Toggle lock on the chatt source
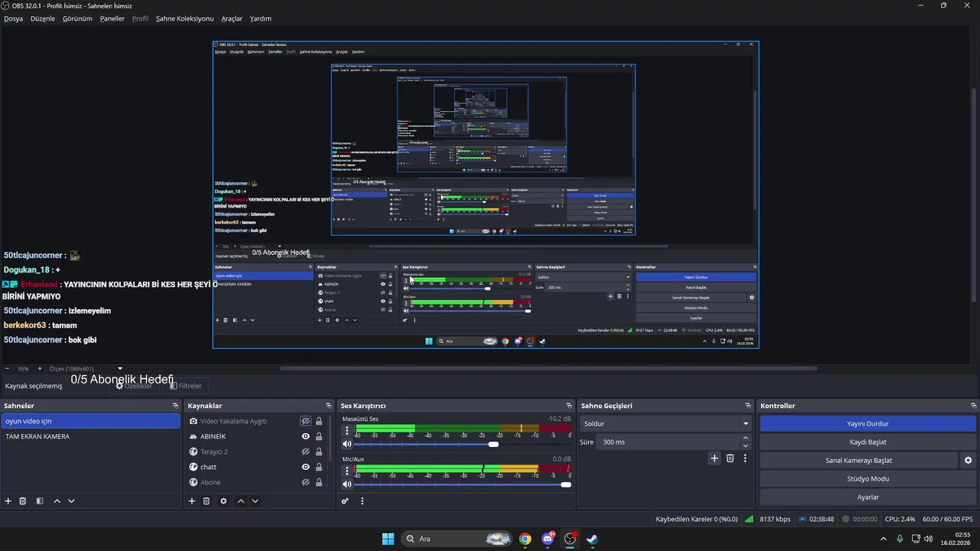 pyautogui.click(x=318, y=467)
